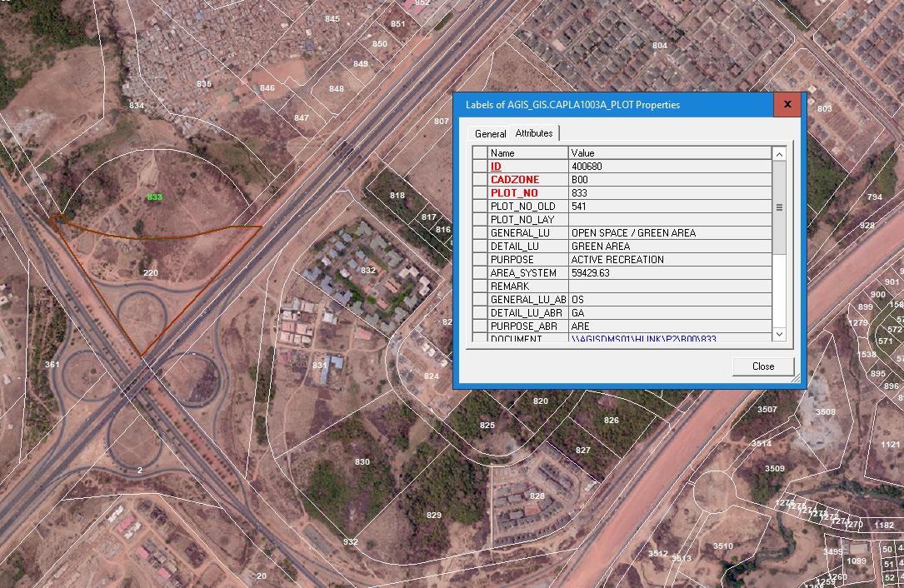904x588 pixels.
Task: Select the CADZONE value B00
Action: pos(670,180)
